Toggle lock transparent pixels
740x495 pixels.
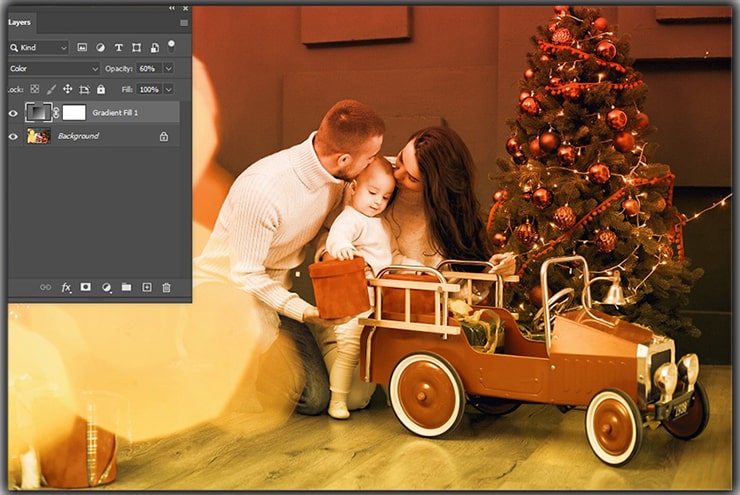(34, 89)
